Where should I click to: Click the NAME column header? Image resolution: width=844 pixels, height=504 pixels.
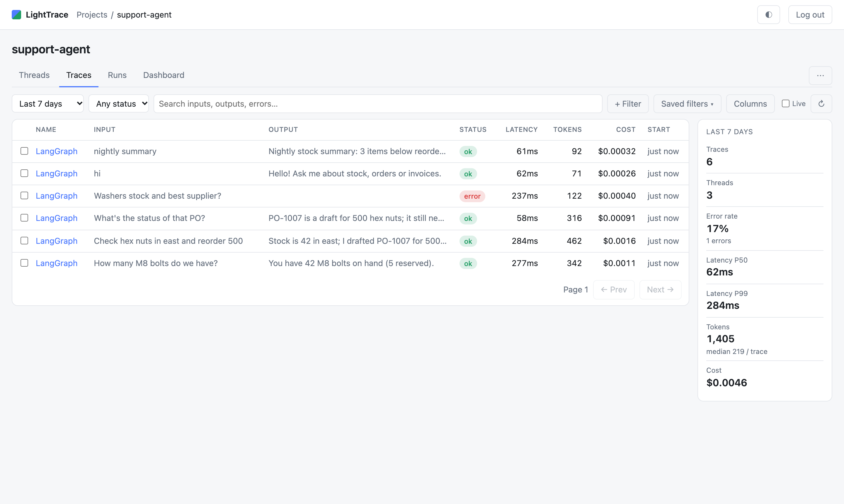(46, 130)
